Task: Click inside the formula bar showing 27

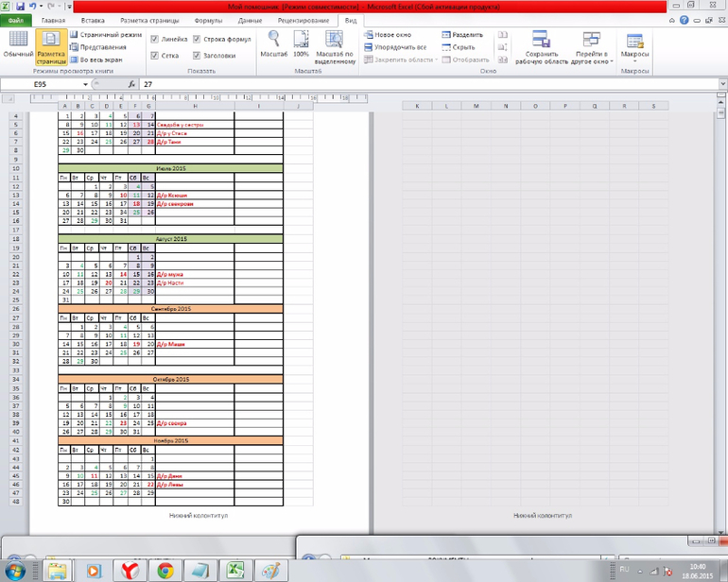Action: coord(378,84)
